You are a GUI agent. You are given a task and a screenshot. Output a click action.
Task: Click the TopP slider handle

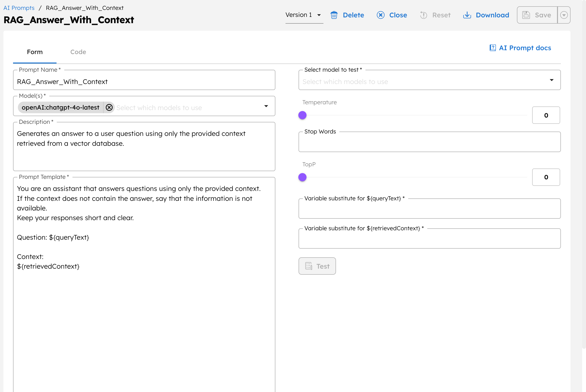[x=302, y=177]
